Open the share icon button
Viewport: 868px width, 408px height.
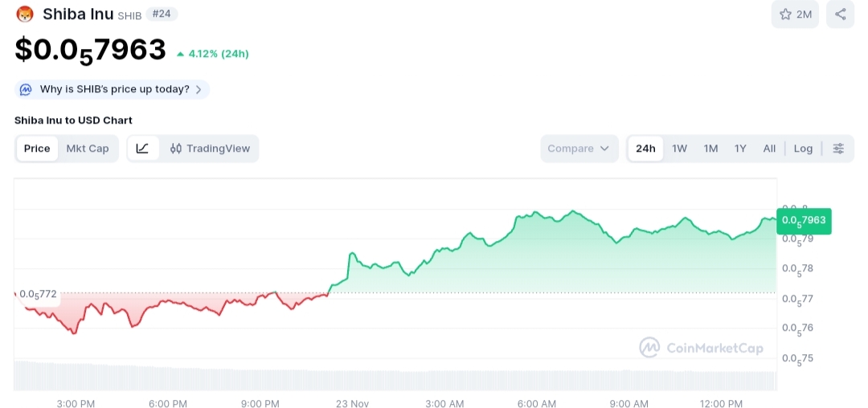click(x=841, y=14)
